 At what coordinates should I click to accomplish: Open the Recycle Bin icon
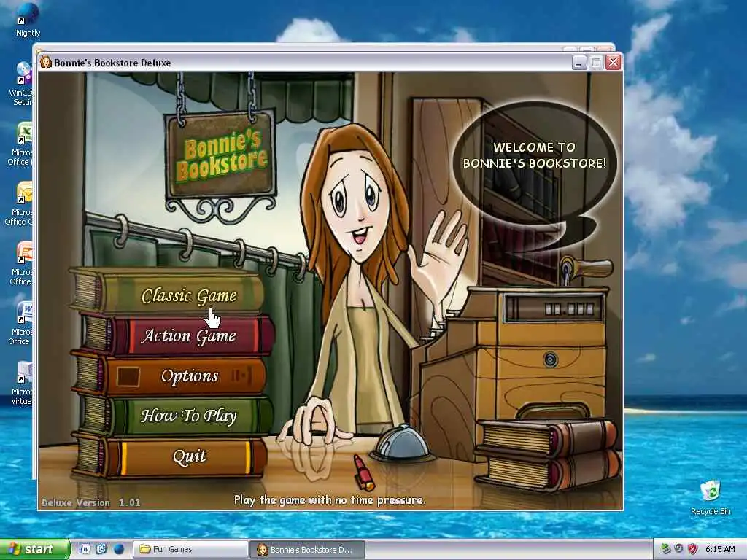click(x=711, y=497)
